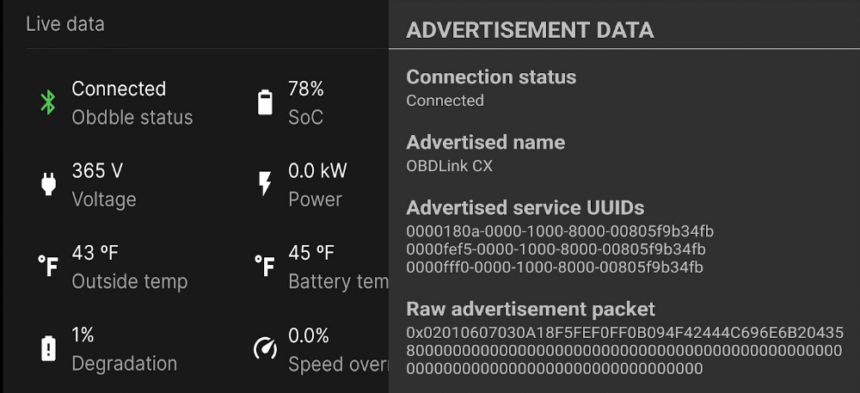Image resolution: width=860 pixels, height=393 pixels.
Task: Click the plug Voltage icon
Action: click(48, 184)
